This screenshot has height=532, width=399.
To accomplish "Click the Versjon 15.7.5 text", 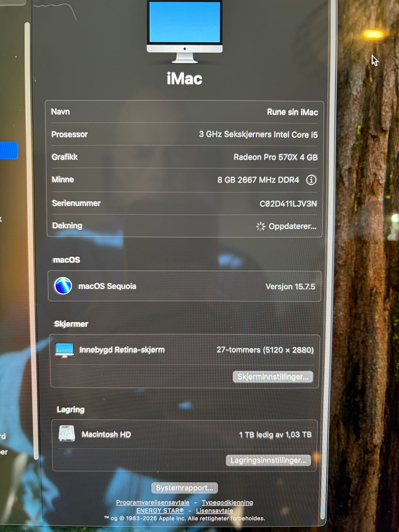I will 290,287.
